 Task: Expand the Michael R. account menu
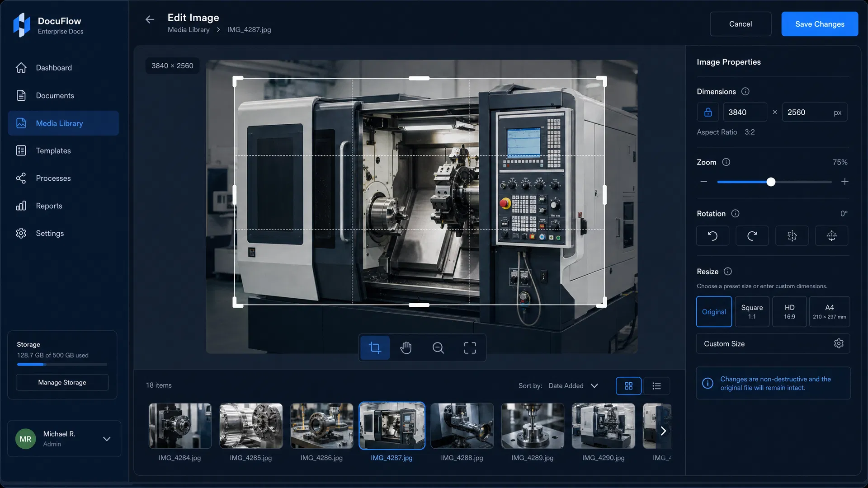coord(107,439)
